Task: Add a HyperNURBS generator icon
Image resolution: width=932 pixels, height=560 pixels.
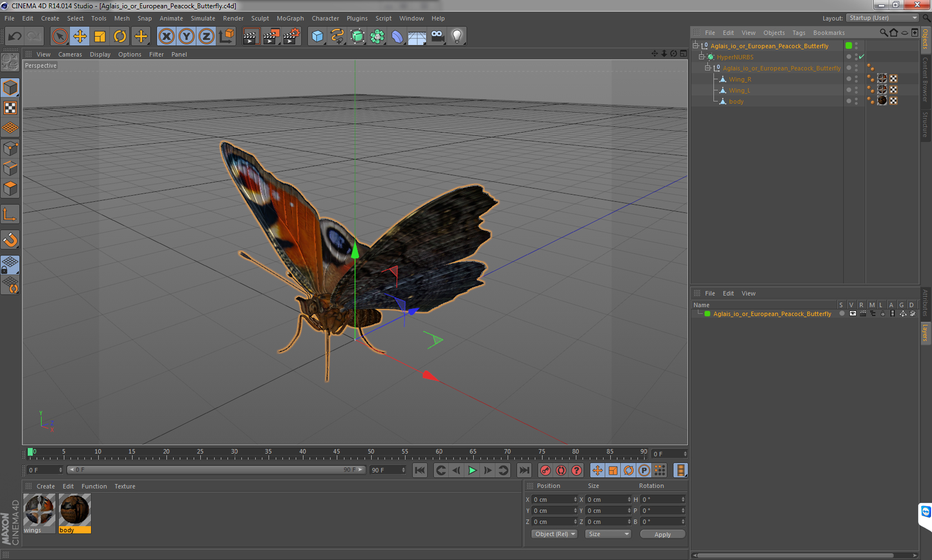Action: (358, 37)
